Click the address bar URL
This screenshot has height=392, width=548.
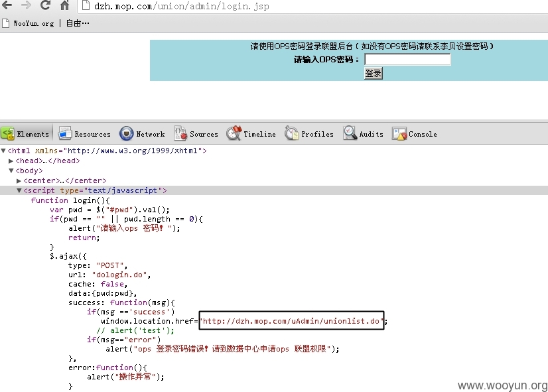[181, 6]
